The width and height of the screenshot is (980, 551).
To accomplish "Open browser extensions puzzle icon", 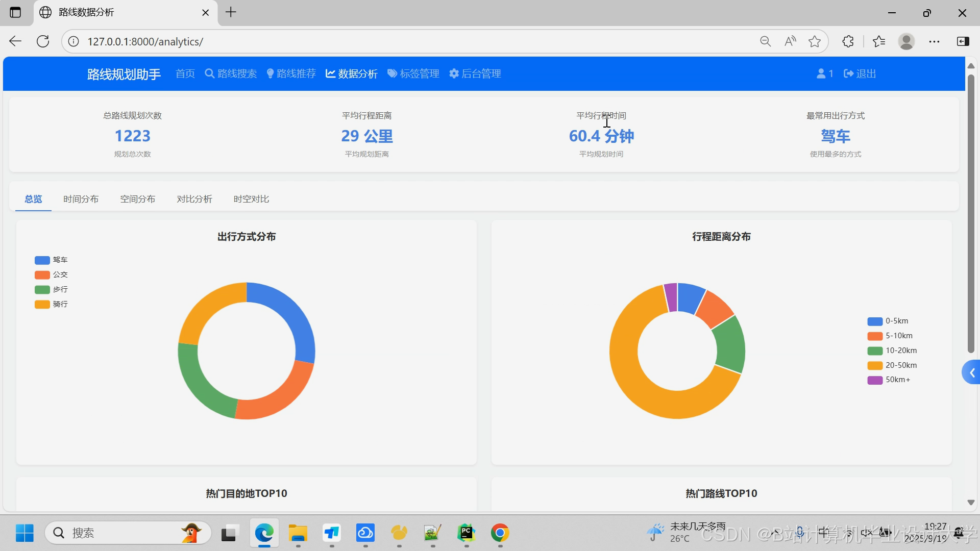I will 848,41.
